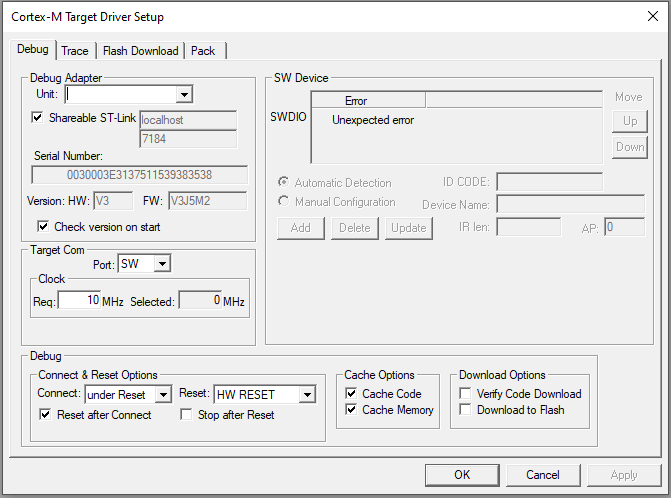Select the Unexpected error row
The width and height of the screenshot is (671, 498).
click(x=373, y=120)
